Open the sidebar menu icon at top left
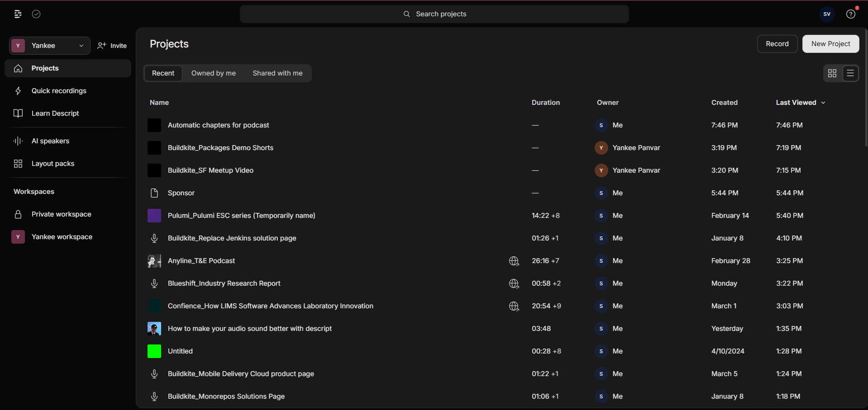The height and width of the screenshot is (410, 868). coord(18,14)
